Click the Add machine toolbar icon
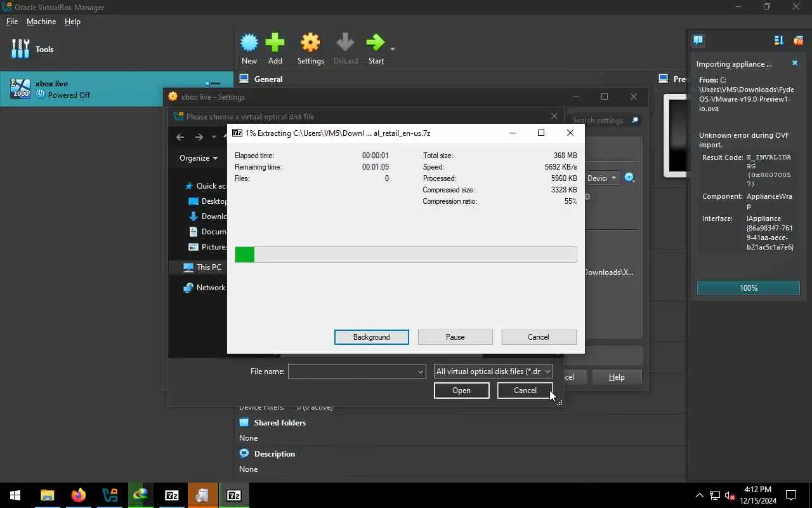Image resolution: width=812 pixels, height=508 pixels. pos(275,50)
